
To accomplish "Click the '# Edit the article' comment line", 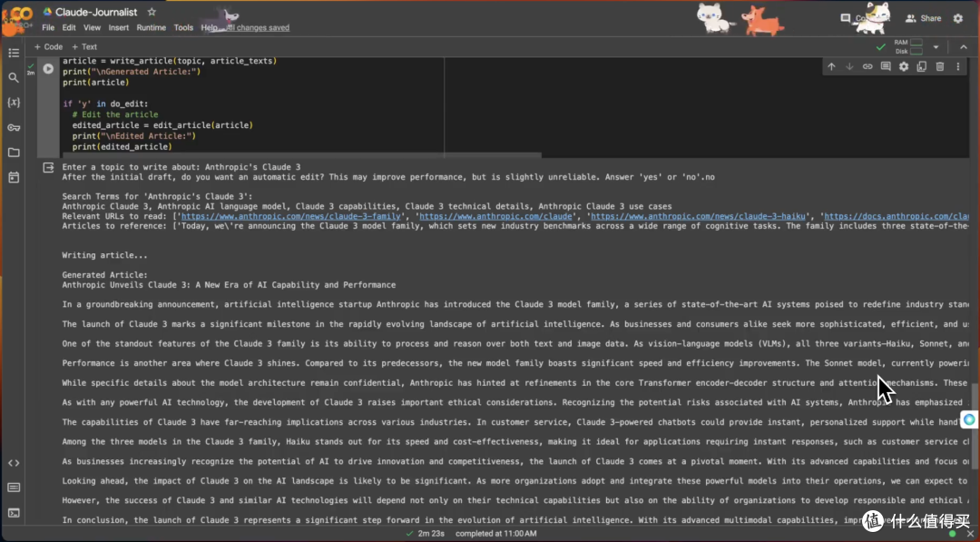I will [115, 114].
